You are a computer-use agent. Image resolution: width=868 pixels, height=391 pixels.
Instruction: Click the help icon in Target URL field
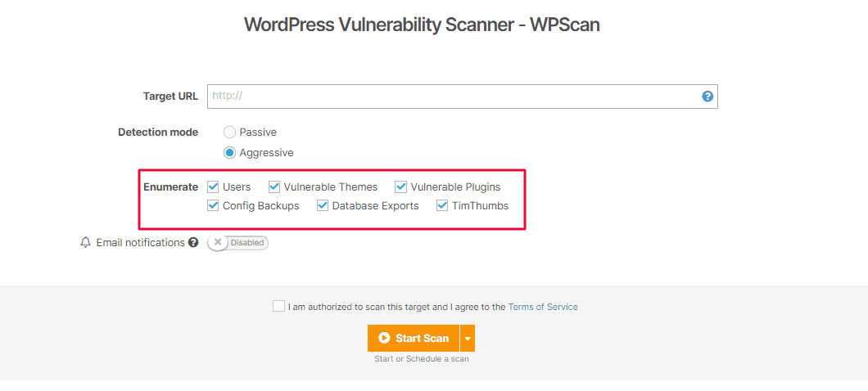point(708,97)
